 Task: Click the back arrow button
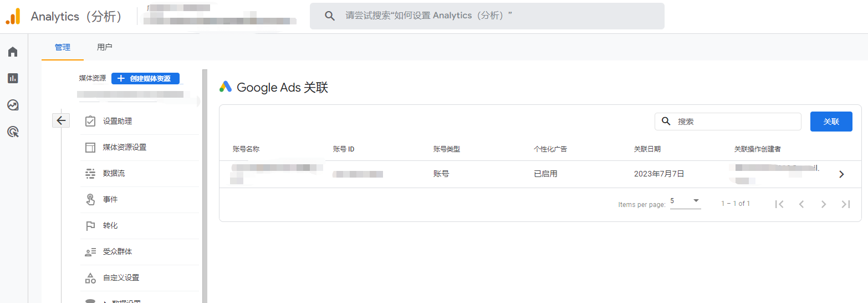click(x=61, y=120)
